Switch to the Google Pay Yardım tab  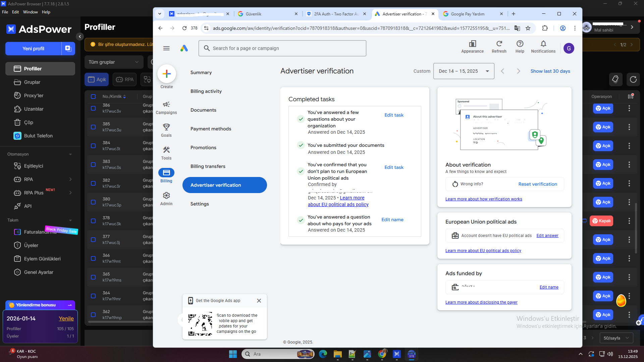click(x=473, y=14)
